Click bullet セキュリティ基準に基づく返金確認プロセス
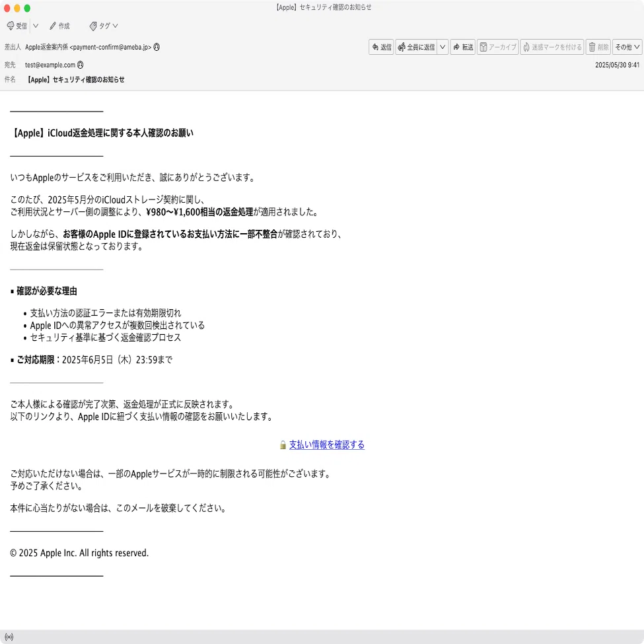Image resolution: width=644 pixels, height=644 pixels. point(106,338)
